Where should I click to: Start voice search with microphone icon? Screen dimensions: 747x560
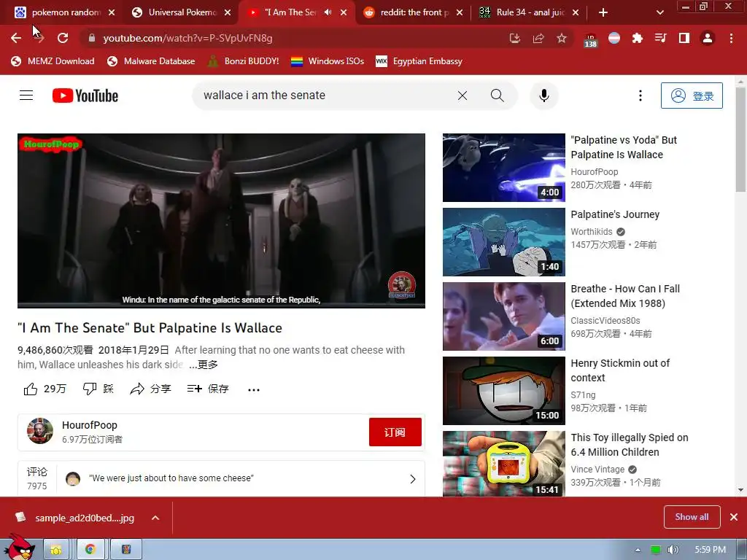[544, 96]
